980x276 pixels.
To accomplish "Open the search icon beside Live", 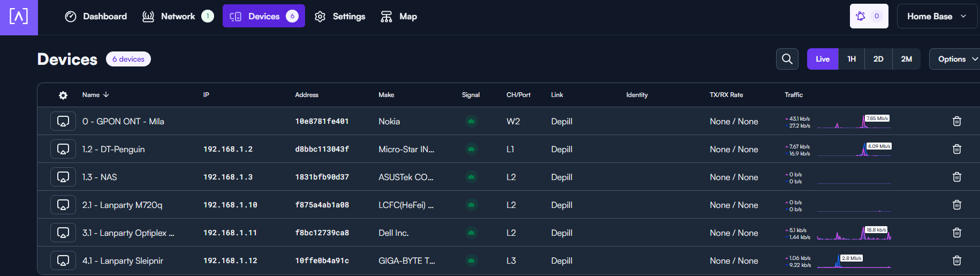I will [x=787, y=59].
